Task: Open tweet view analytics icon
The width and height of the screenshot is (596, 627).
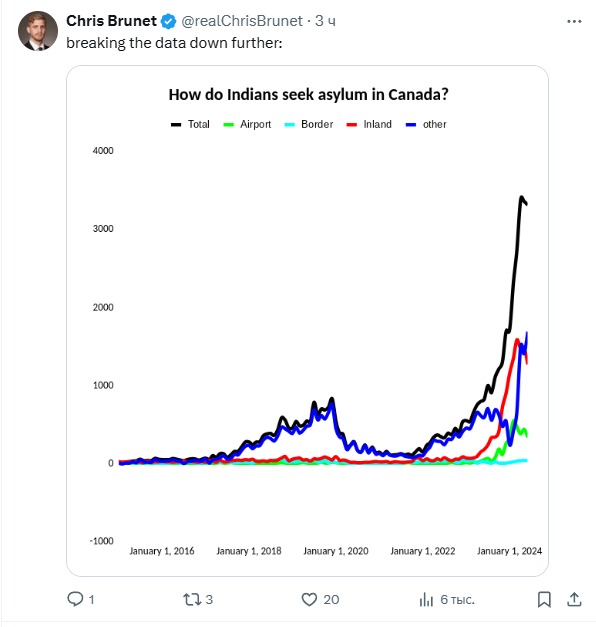Action: click(426, 599)
